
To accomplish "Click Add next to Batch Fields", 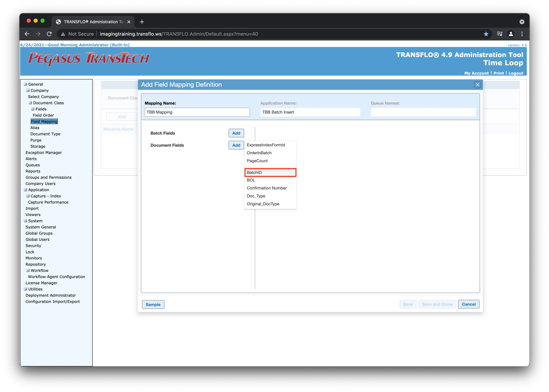I will (236, 133).
